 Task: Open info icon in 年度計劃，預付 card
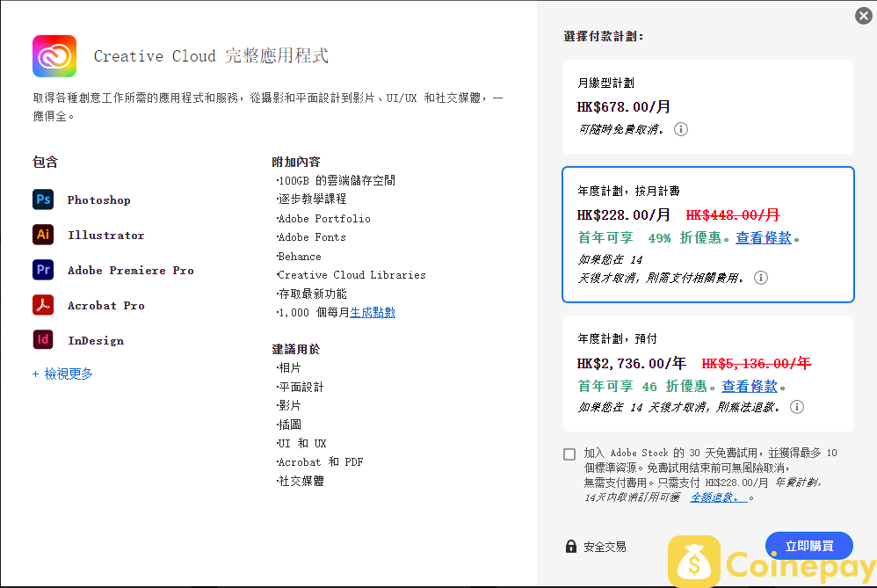click(797, 407)
